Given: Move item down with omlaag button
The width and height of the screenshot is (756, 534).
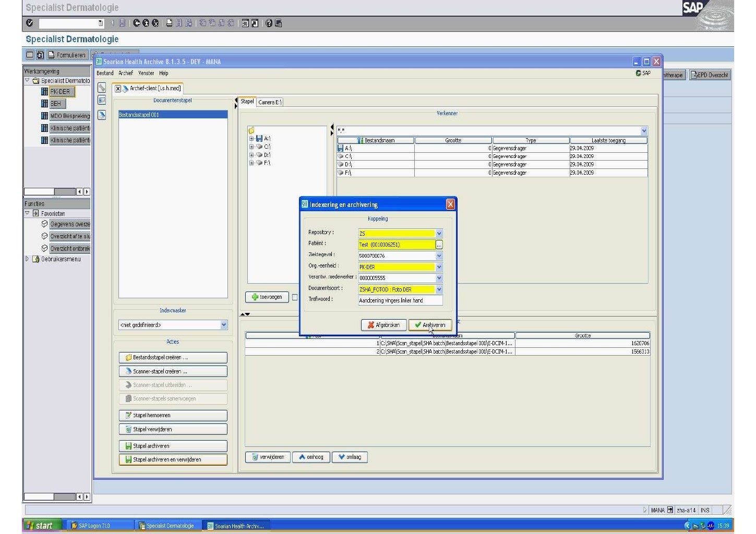Looking at the screenshot, I should coord(350,457).
